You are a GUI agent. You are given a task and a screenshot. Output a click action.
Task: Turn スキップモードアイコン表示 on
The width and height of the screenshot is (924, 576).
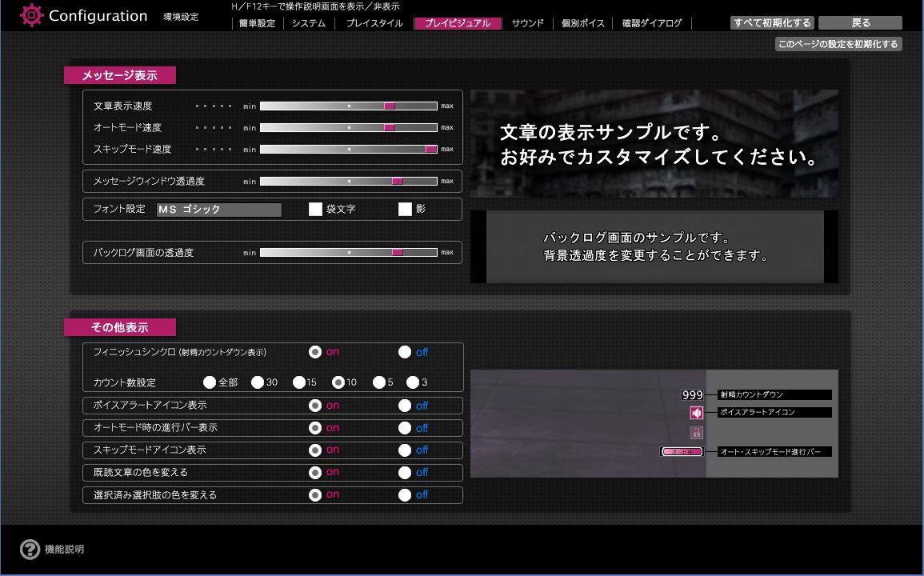315,450
